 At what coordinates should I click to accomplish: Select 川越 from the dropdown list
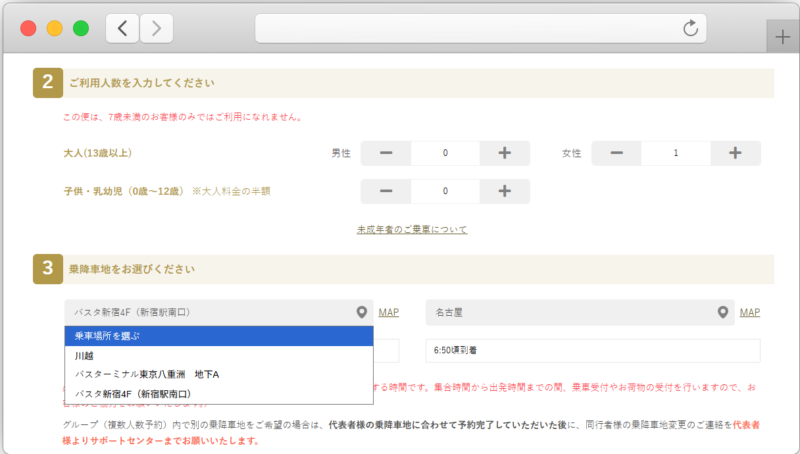[x=219, y=356]
